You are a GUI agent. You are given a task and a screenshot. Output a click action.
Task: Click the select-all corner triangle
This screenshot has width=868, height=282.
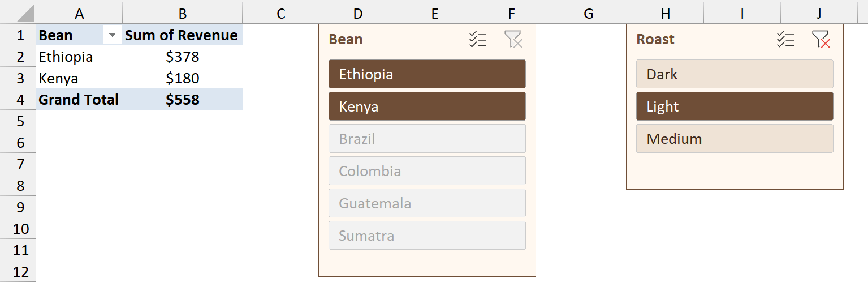18,14
